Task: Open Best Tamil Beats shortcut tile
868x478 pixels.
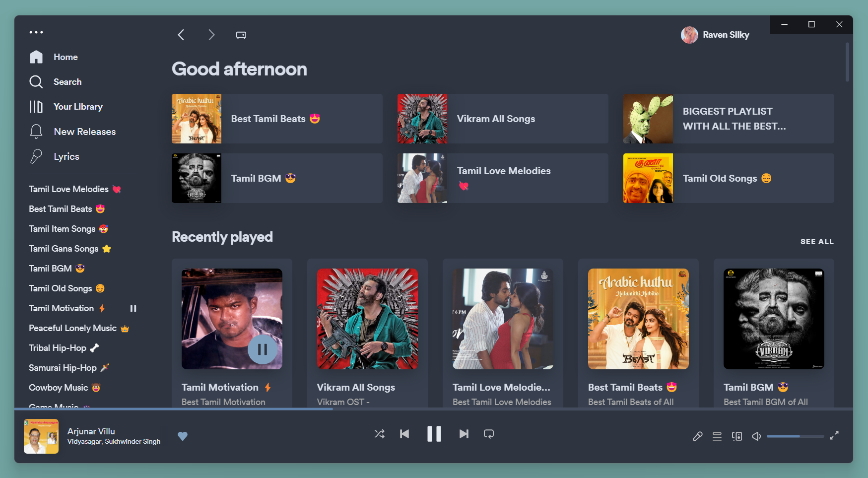Action: (x=277, y=119)
